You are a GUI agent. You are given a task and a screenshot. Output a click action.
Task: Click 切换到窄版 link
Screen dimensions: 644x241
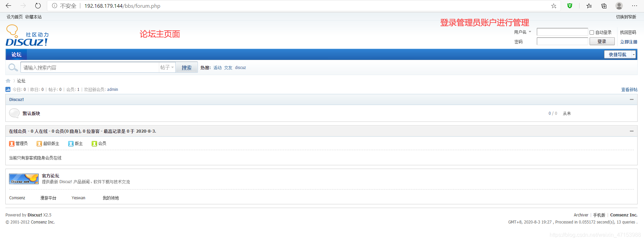pos(626,17)
